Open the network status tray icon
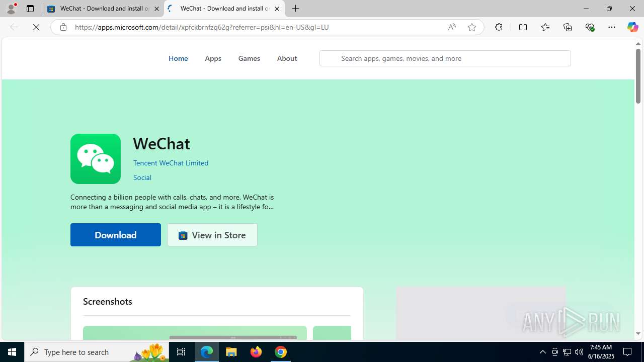Image resolution: width=644 pixels, height=362 pixels. (x=567, y=352)
